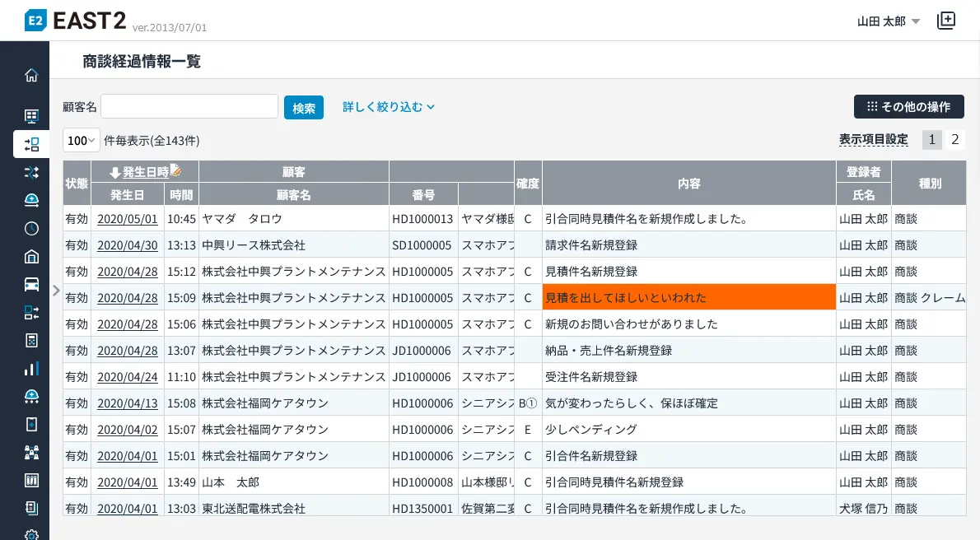
Task: Click the shuffle arrows icon in sidebar
Action: tap(31, 172)
